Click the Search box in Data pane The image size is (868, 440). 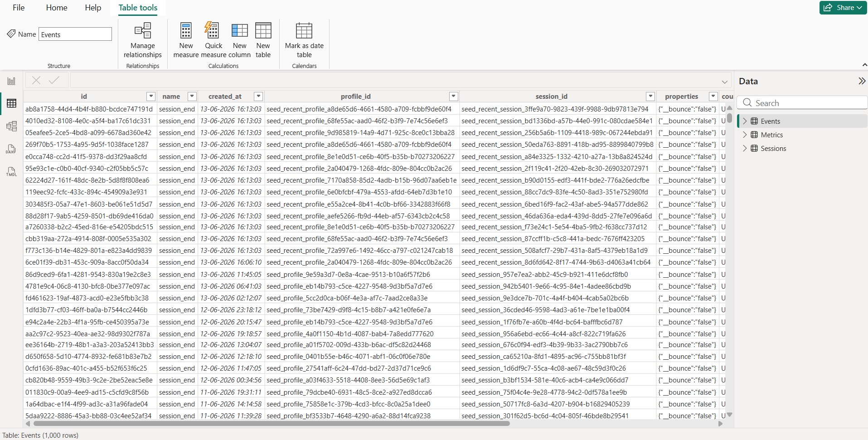coord(802,103)
